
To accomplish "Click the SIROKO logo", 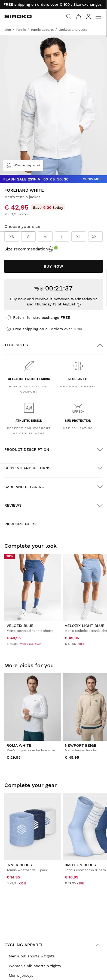I will click(x=18, y=17).
